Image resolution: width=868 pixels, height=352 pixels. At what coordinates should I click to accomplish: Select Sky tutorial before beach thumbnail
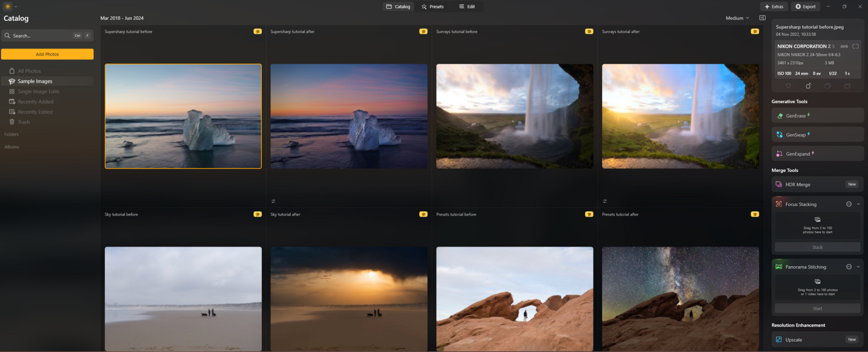tap(183, 299)
